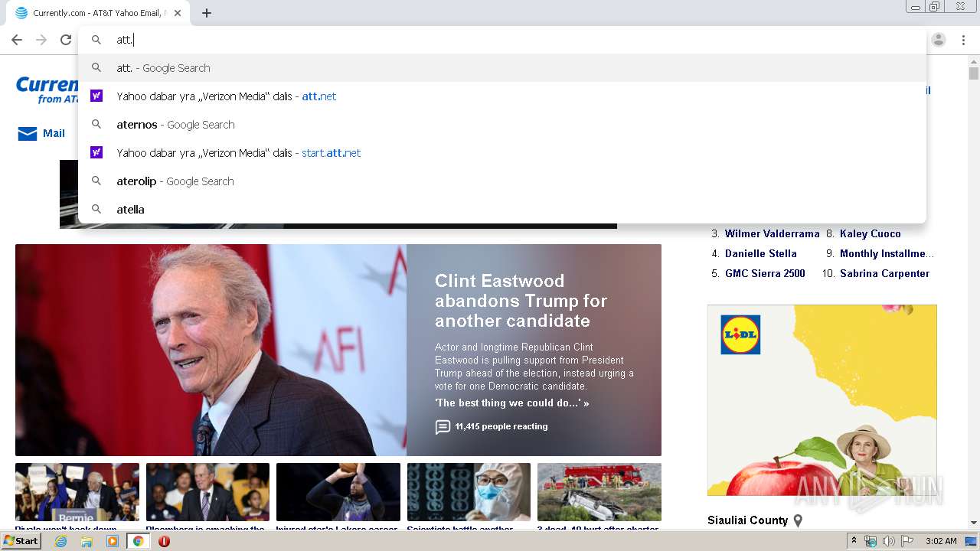
Task: Close the Currently.com tab
Action: pos(178,13)
